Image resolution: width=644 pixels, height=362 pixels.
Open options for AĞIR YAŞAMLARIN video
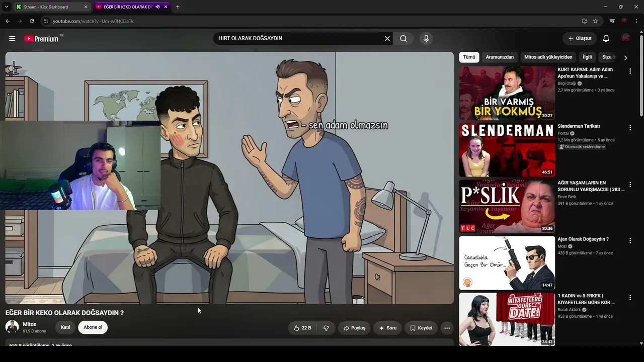point(630,185)
